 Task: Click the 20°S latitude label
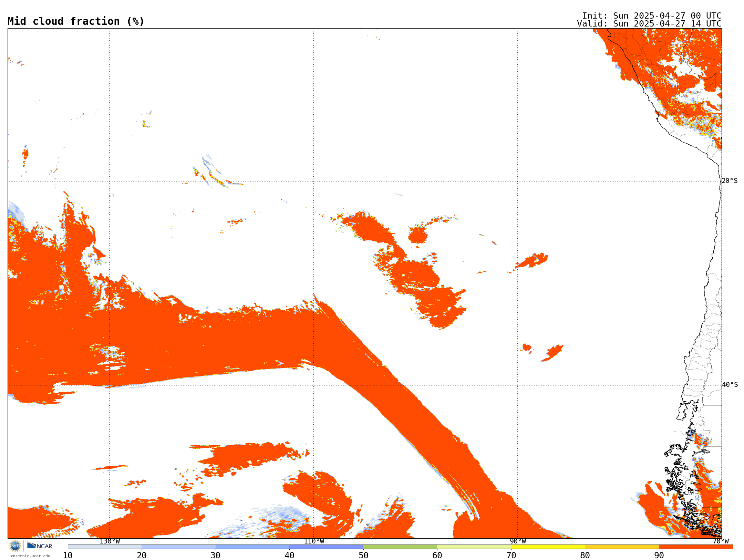pos(730,181)
